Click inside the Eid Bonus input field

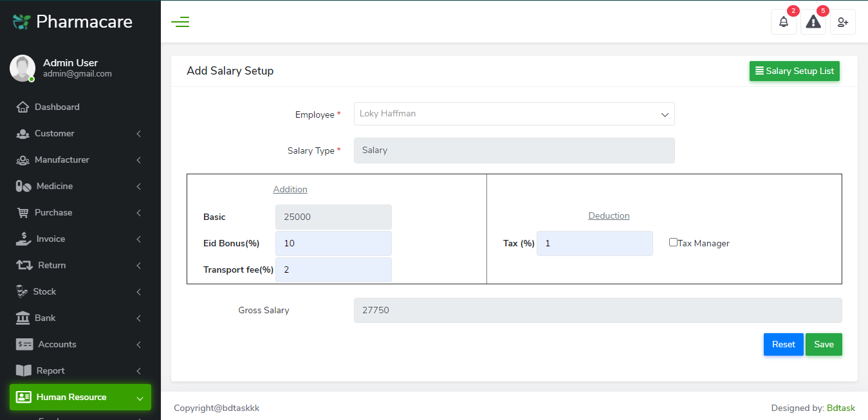[x=333, y=243]
